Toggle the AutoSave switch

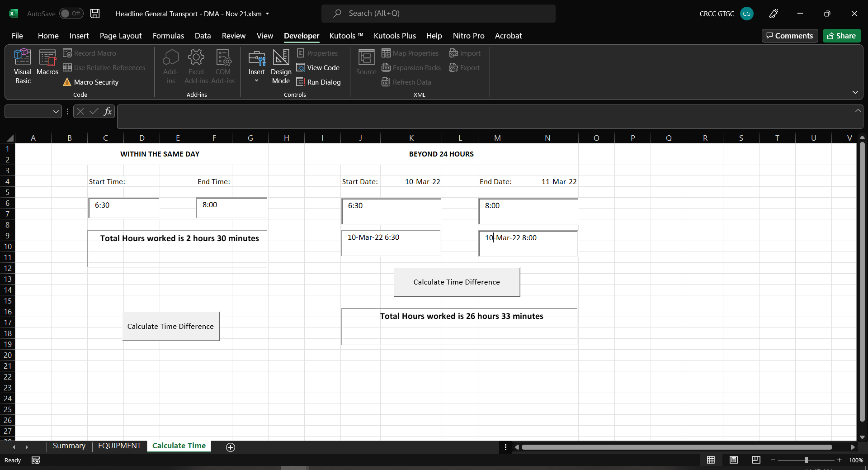71,14
